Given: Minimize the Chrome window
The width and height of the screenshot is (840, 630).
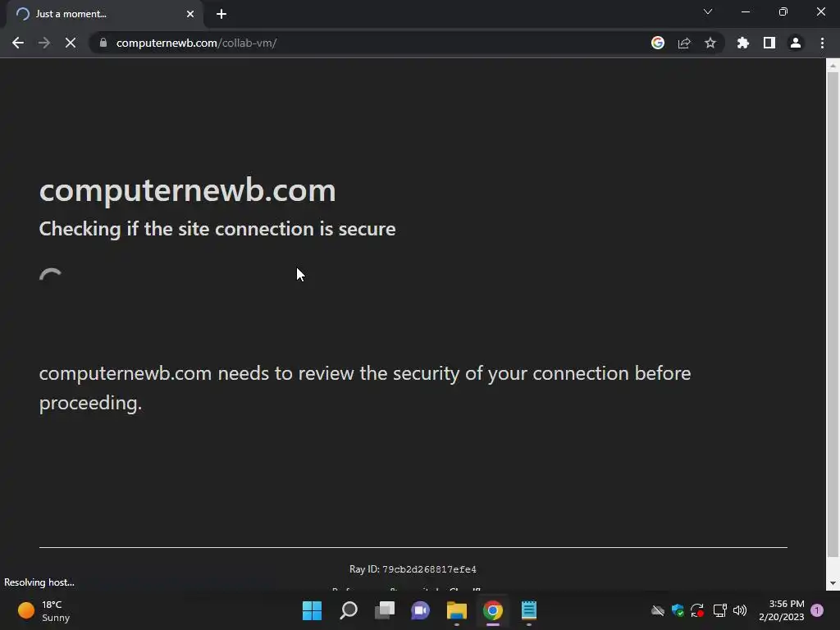Looking at the screenshot, I should [746, 11].
